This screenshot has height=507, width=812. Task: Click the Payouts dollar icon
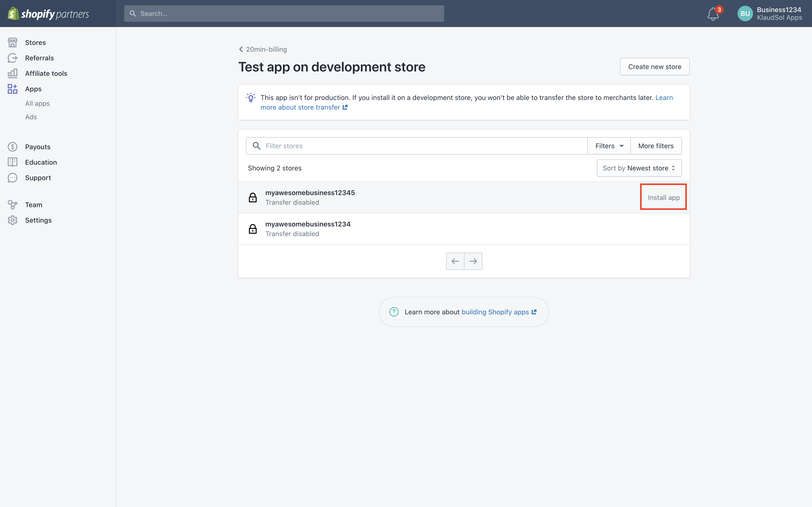tap(12, 147)
